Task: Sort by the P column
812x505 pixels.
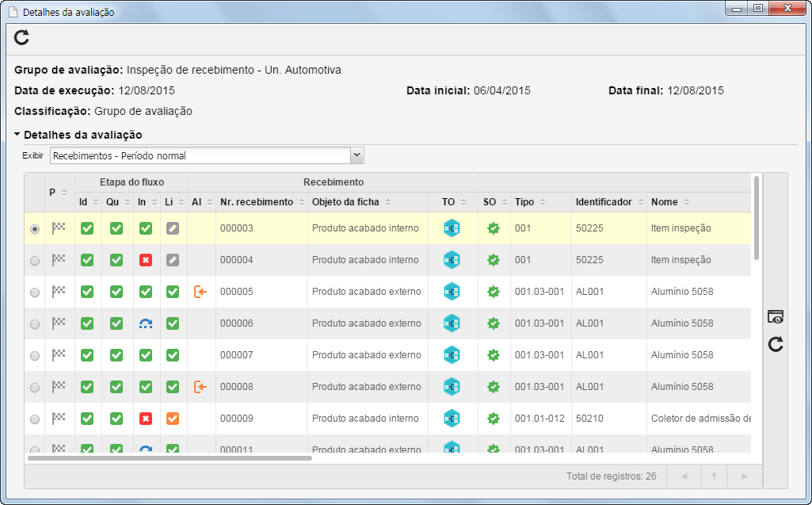Action: [63, 193]
